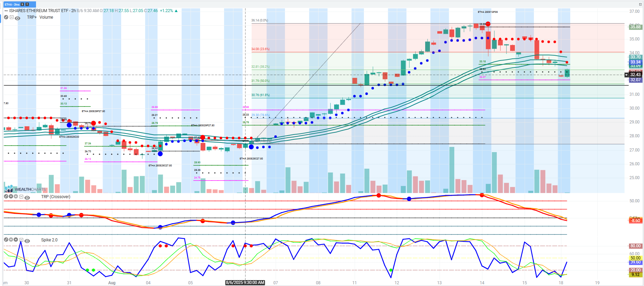Move TRP (Crossover) pane up
The width and height of the screenshot is (644, 286).
(x=16, y=196)
